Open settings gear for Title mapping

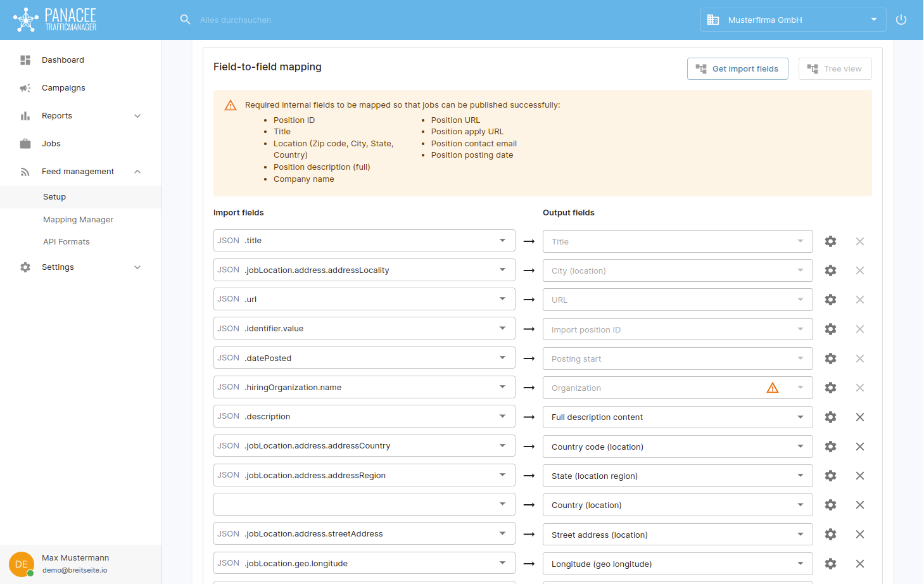coord(830,241)
